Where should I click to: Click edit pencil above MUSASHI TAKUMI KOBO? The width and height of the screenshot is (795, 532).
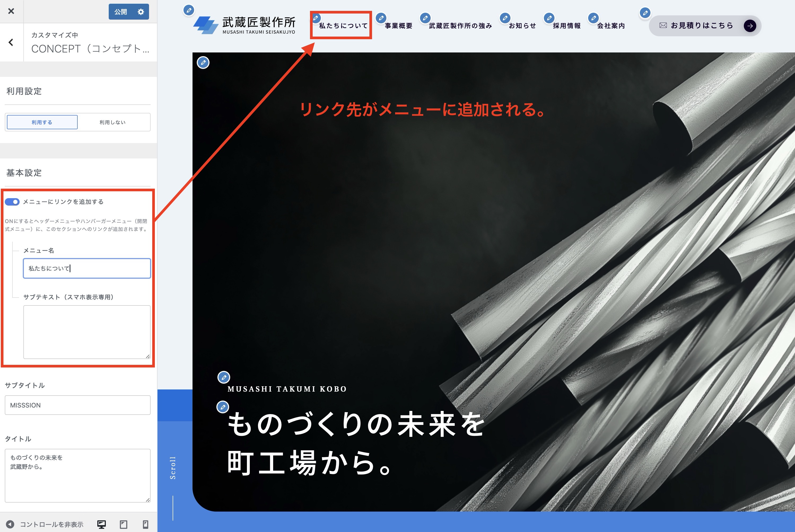pyautogui.click(x=224, y=377)
